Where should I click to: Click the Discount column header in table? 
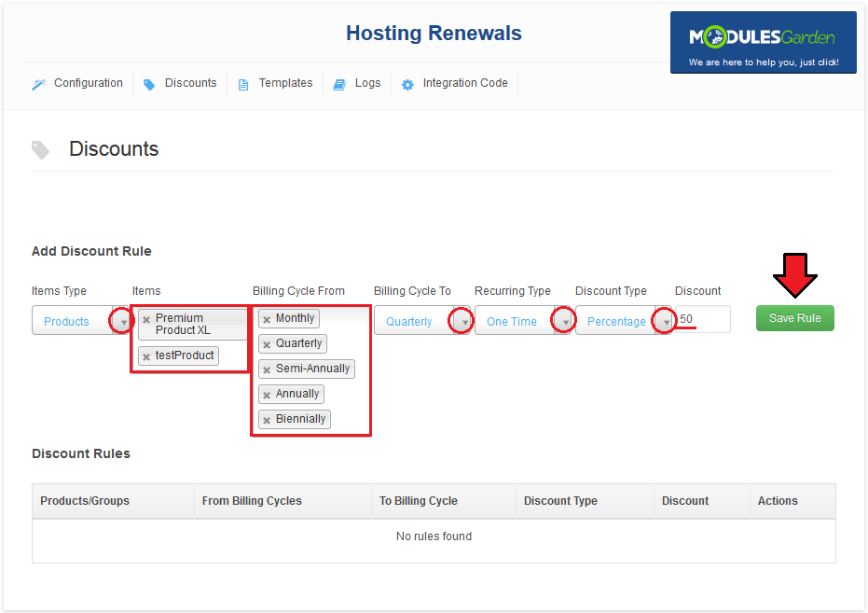[x=702, y=501]
